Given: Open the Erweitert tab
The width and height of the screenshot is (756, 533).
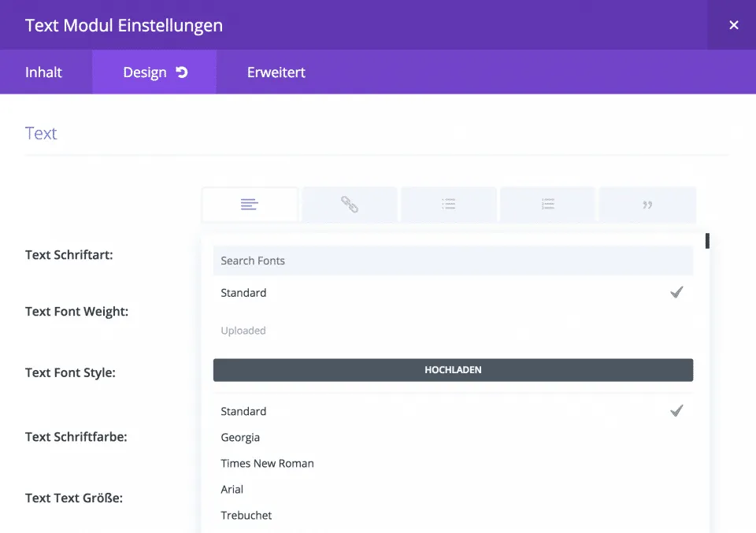Looking at the screenshot, I should (x=276, y=72).
